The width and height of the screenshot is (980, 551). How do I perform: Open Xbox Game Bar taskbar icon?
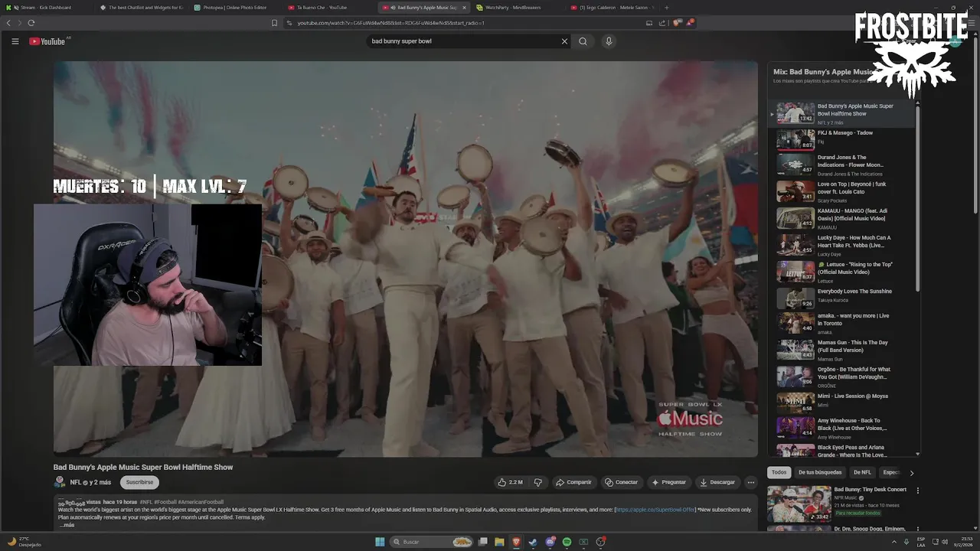[x=583, y=542]
